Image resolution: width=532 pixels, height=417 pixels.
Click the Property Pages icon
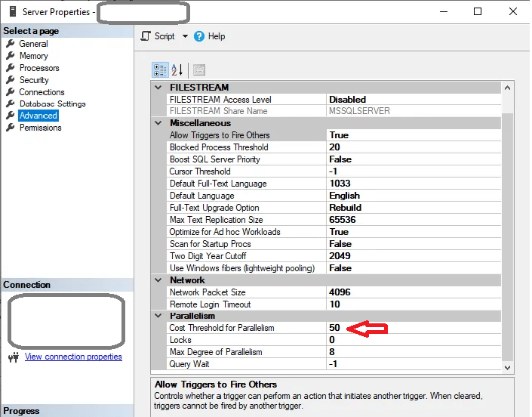[x=199, y=69]
